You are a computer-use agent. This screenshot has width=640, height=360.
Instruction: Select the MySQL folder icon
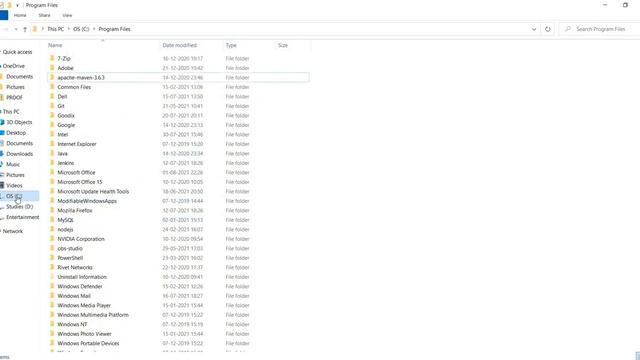(52, 220)
